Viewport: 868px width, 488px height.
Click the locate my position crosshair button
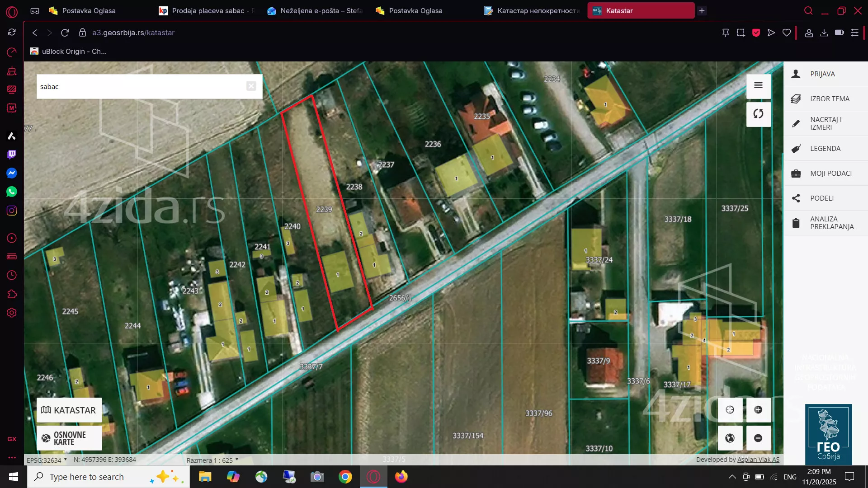pyautogui.click(x=730, y=410)
